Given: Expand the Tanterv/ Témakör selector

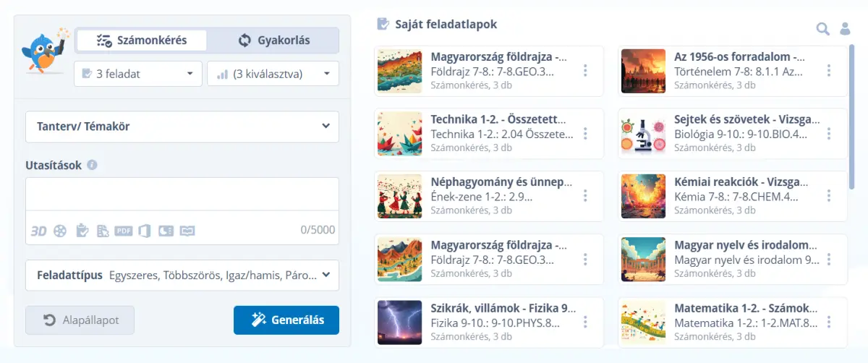Looking at the screenshot, I should click(182, 127).
